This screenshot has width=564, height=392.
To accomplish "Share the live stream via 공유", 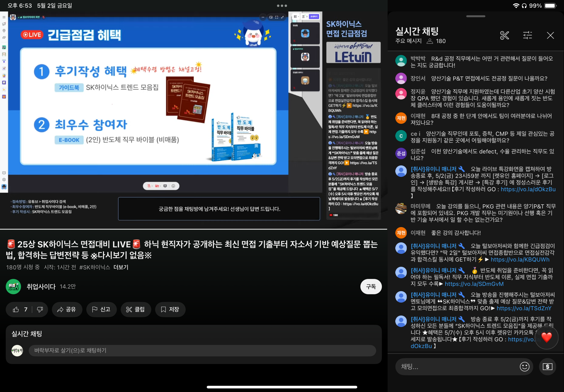I will (66, 310).
